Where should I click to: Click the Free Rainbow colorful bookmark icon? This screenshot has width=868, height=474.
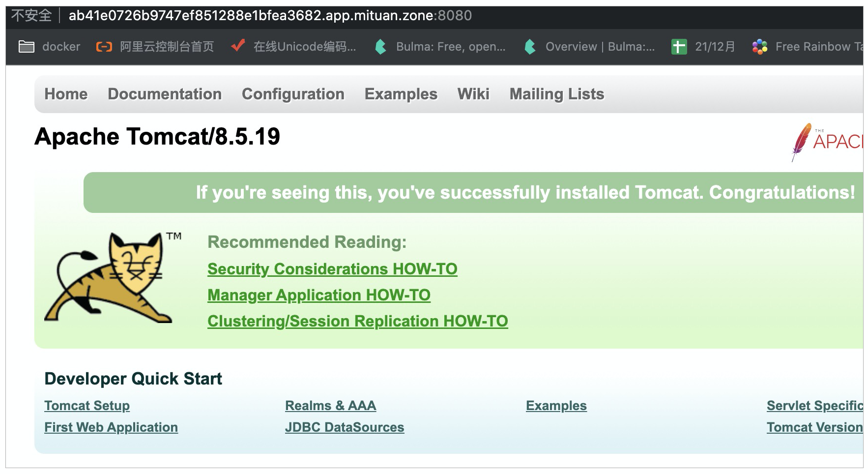coord(759,47)
